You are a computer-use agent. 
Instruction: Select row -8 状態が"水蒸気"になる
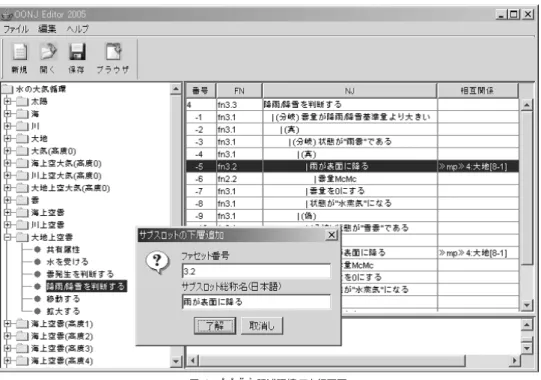pos(352,204)
